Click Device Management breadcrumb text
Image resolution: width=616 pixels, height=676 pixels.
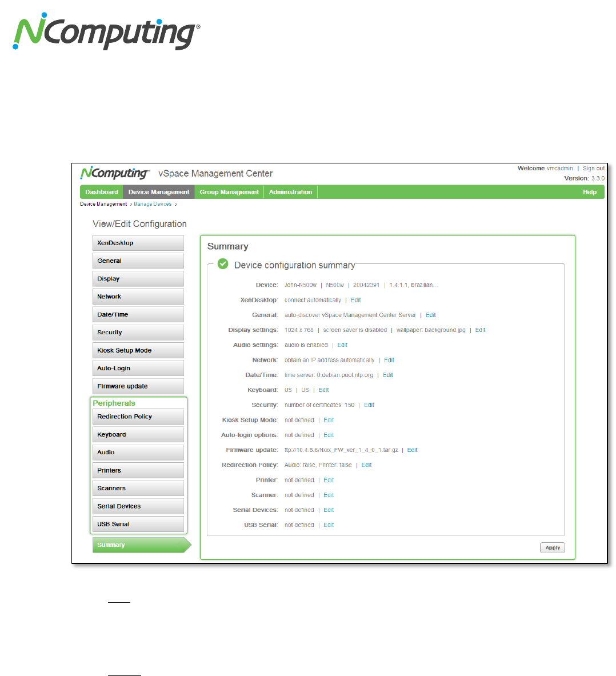[x=103, y=204]
